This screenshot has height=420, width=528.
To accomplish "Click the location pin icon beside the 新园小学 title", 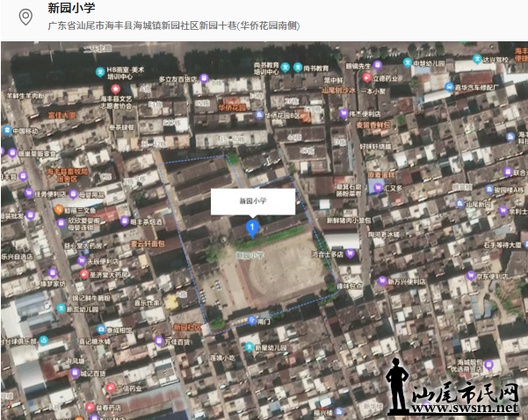I will [25, 18].
